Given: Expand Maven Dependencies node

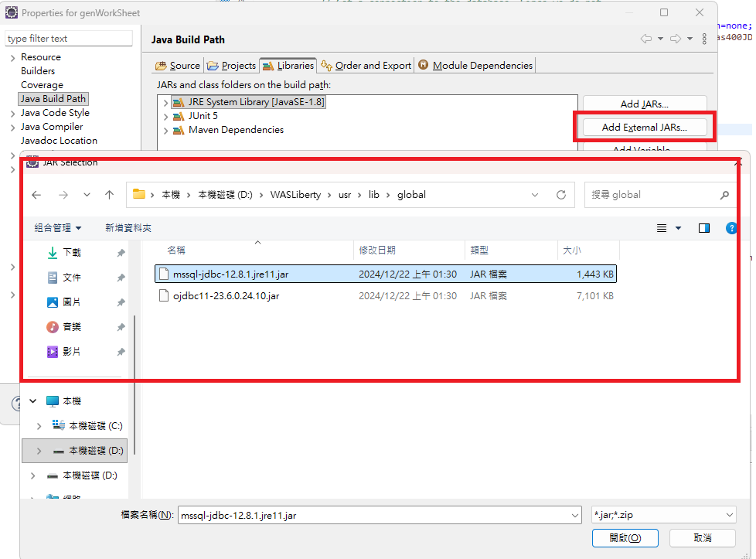Looking at the screenshot, I should click(x=165, y=130).
